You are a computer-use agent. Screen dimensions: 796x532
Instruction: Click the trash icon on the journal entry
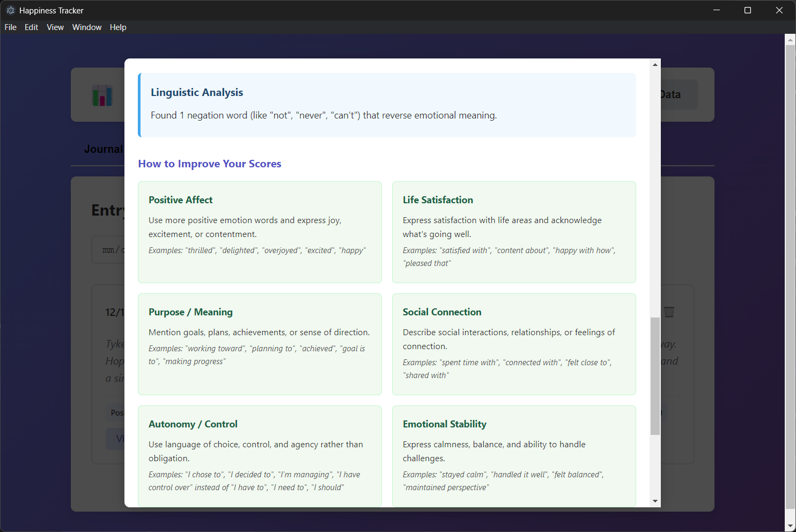coord(669,312)
